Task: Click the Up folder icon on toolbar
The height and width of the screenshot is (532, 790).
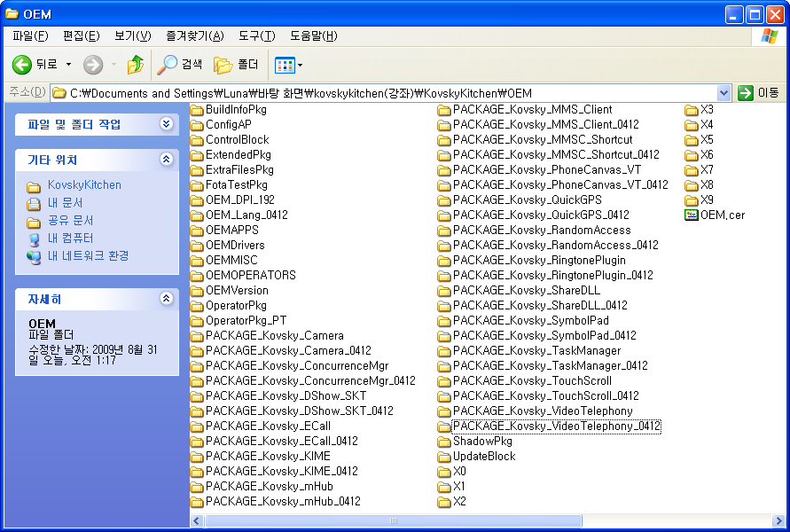Action: pyautogui.click(x=137, y=64)
